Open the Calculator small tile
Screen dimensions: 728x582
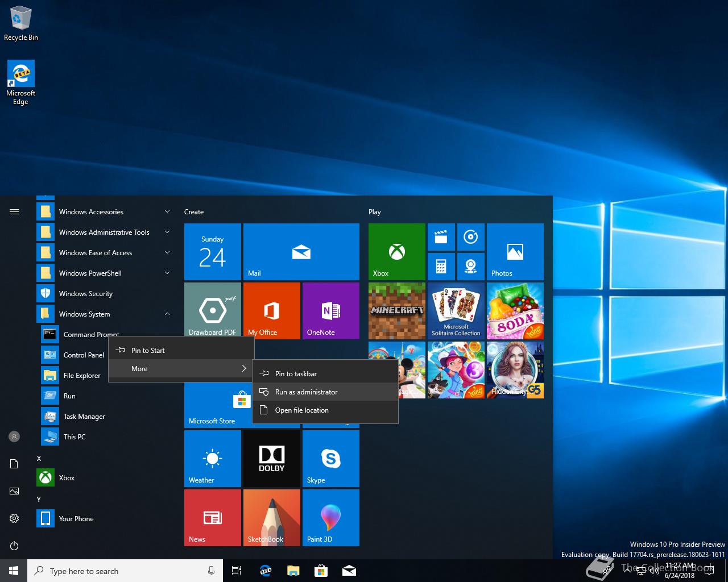(x=441, y=266)
